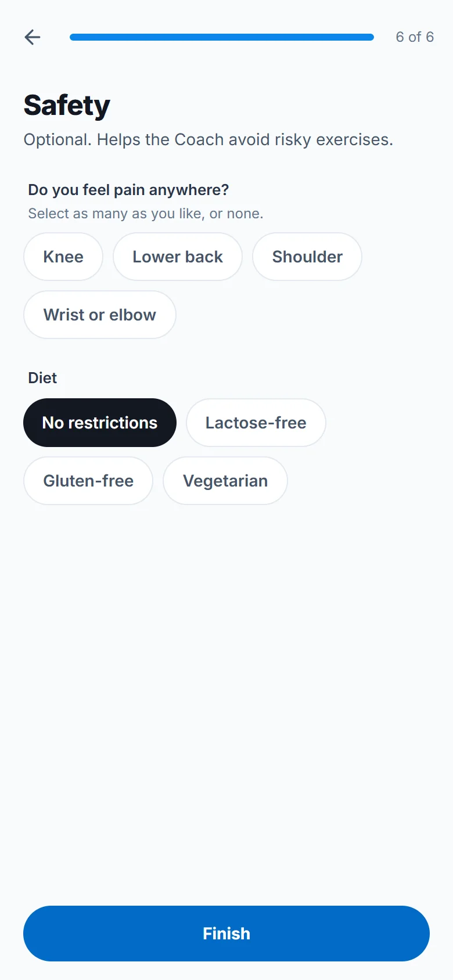The height and width of the screenshot is (980, 453).
Task: Click the "Do you feel pain anywhere?" question
Action: 128,190
